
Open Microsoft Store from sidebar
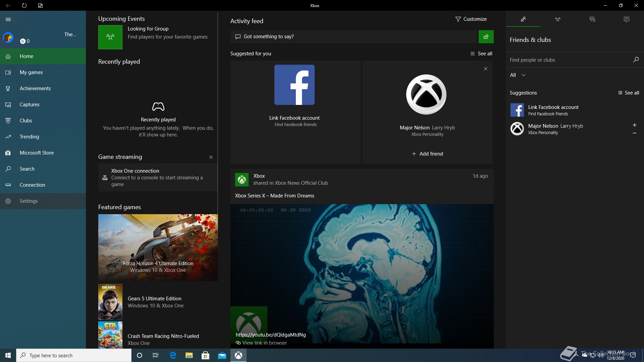(x=43, y=153)
